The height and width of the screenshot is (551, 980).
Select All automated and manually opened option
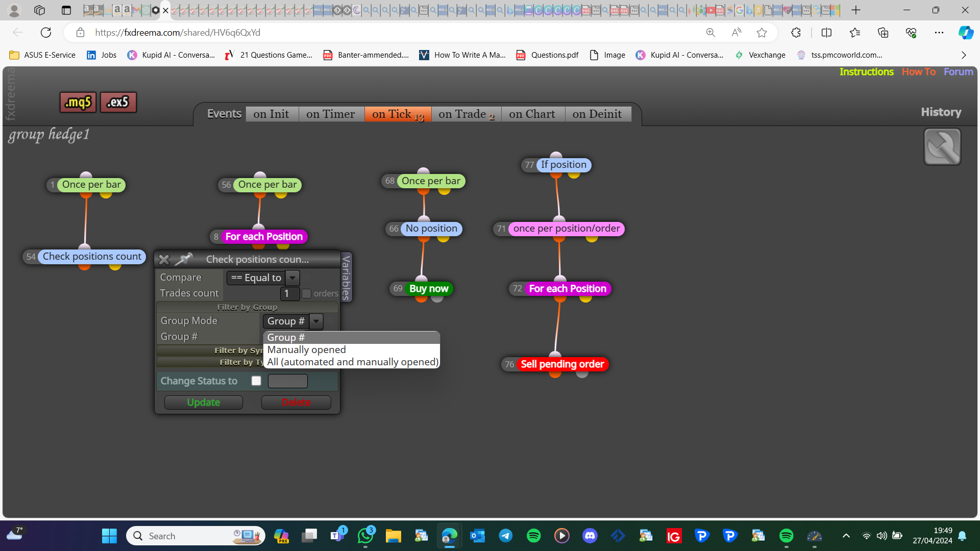pos(351,362)
